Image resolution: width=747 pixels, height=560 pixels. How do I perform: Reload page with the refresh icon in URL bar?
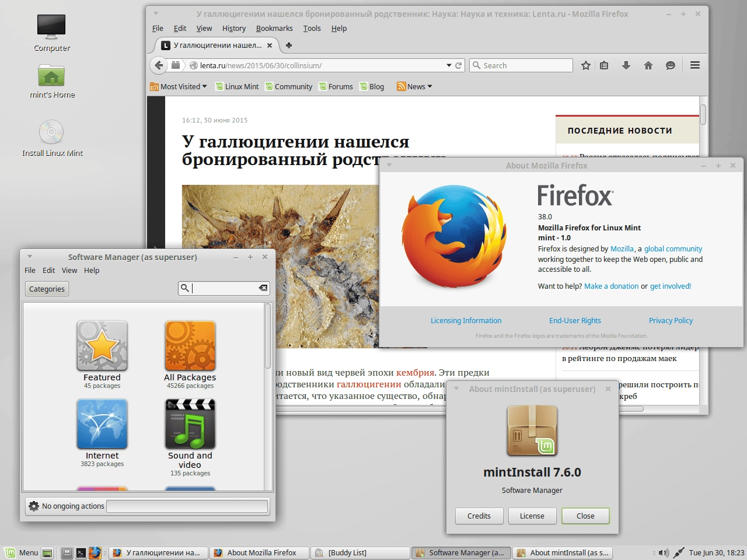[x=459, y=65]
